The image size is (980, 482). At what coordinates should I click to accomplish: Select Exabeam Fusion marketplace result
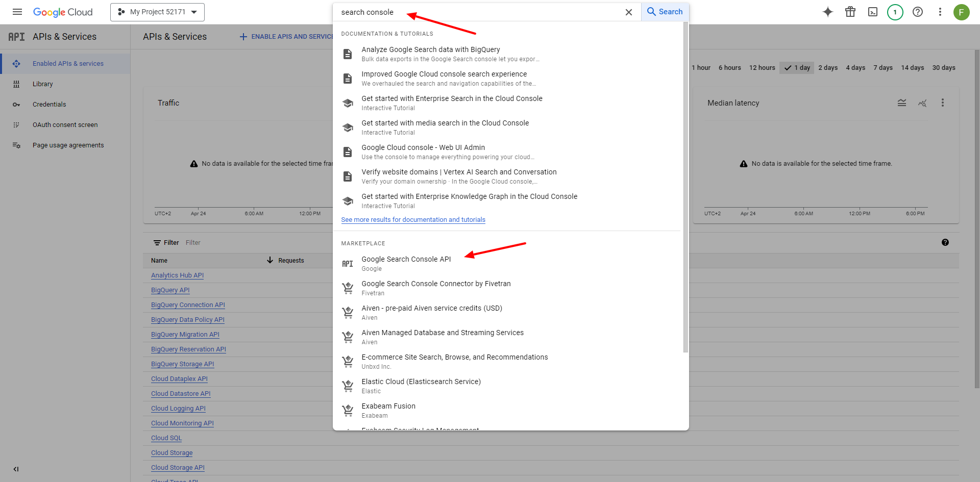point(508,410)
